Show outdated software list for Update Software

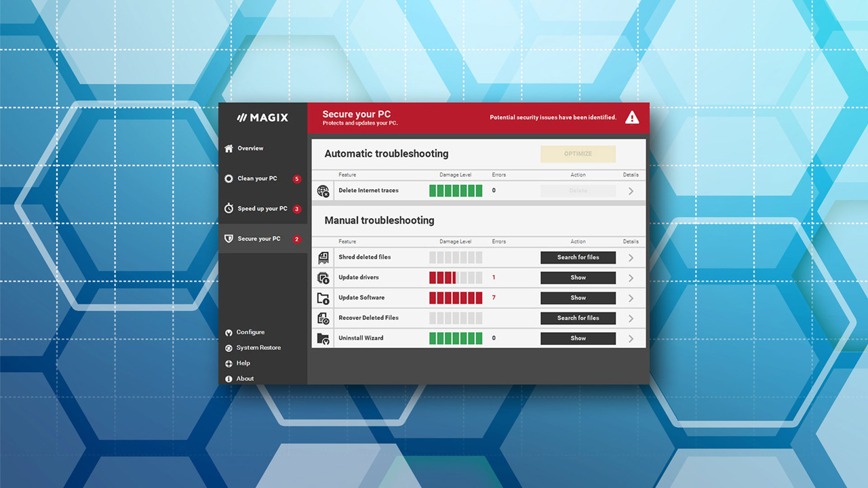pyautogui.click(x=578, y=298)
